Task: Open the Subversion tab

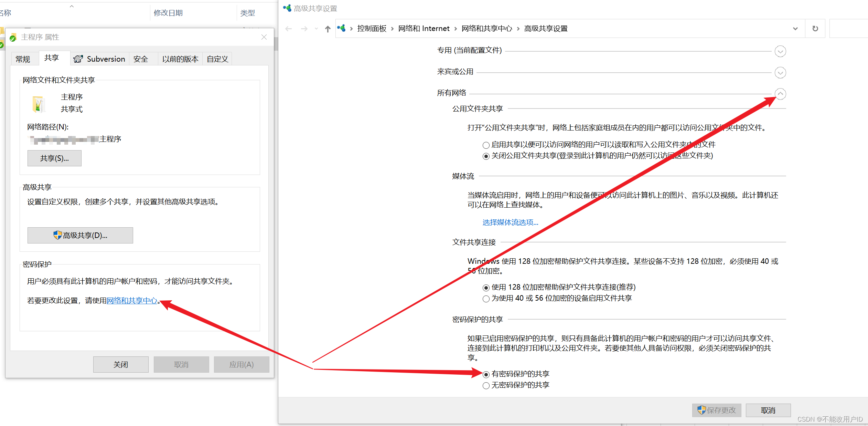Action: [x=99, y=59]
